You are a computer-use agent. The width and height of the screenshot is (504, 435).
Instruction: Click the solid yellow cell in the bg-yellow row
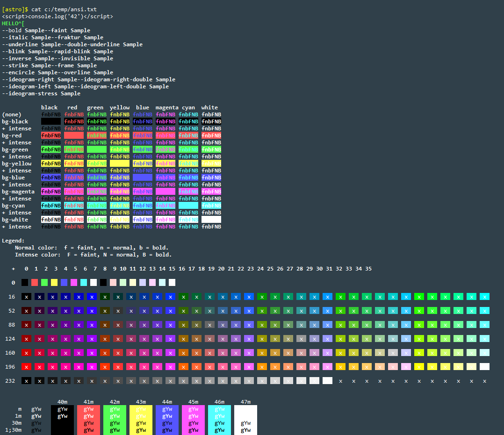pyautogui.click(x=120, y=164)
